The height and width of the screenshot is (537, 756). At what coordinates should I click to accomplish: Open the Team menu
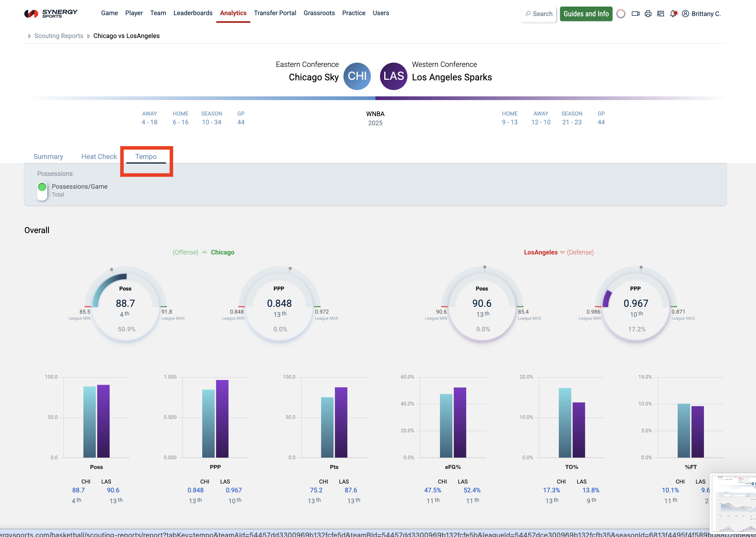pyautogui.click(x=158, y=13)
